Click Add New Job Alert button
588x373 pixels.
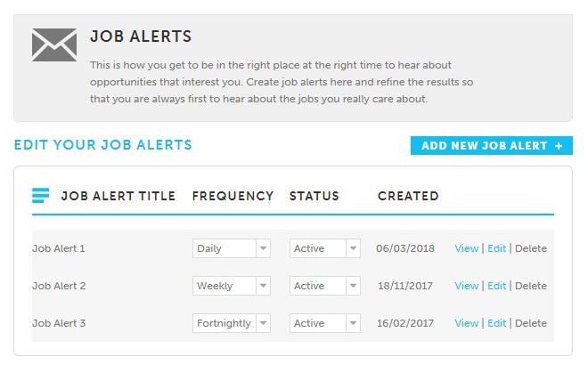tap(492, 146)
